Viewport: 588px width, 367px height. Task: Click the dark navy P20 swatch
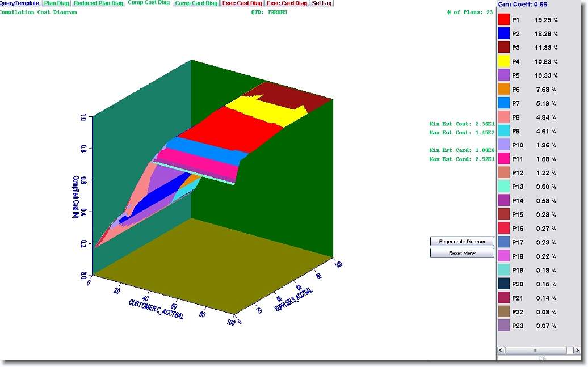503,284
